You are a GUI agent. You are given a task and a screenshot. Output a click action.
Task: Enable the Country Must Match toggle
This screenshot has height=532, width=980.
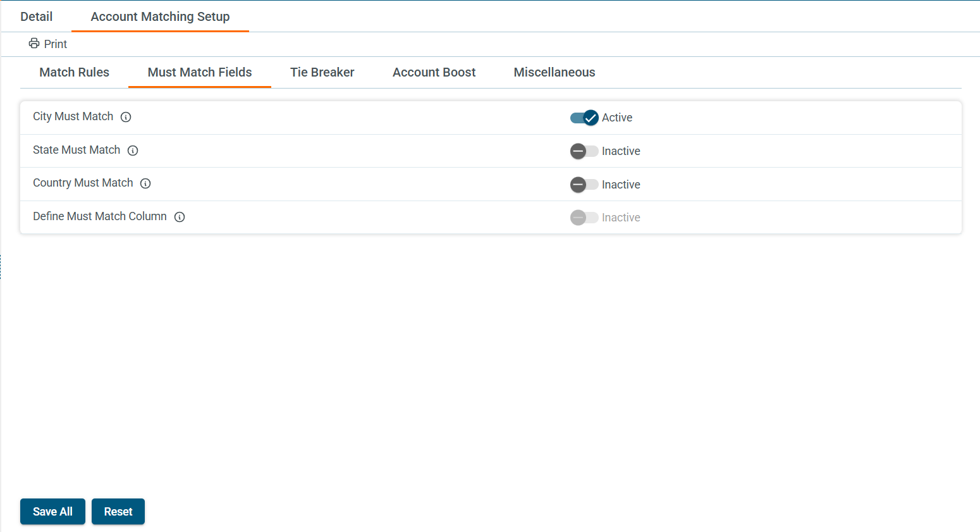(x=584, y=185)
